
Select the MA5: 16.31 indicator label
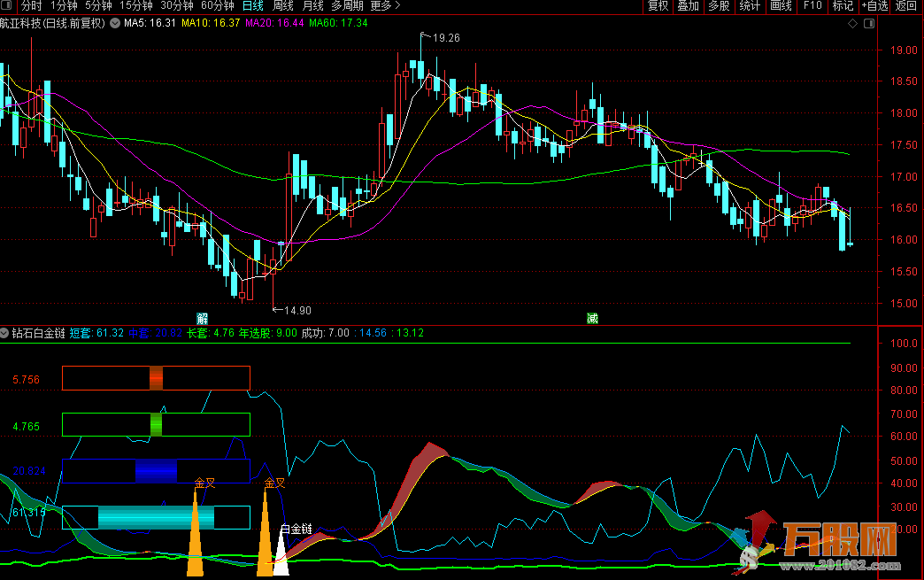point(150,23)
